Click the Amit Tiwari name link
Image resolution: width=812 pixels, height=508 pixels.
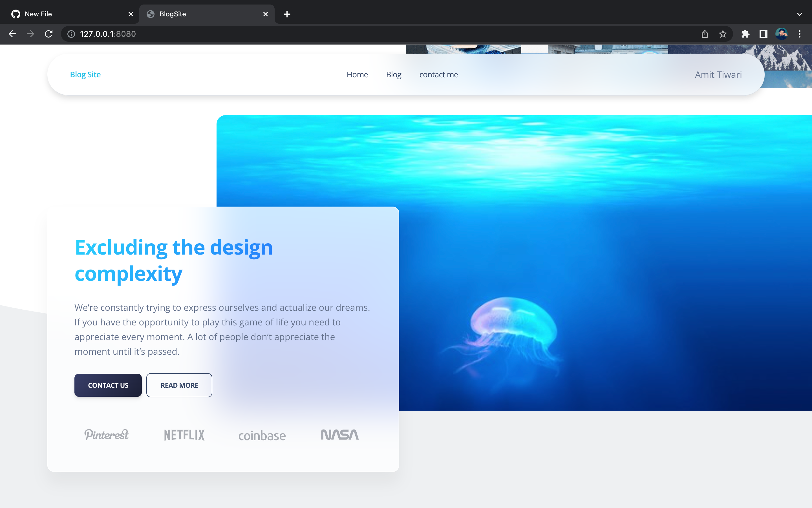click(718, 75)
